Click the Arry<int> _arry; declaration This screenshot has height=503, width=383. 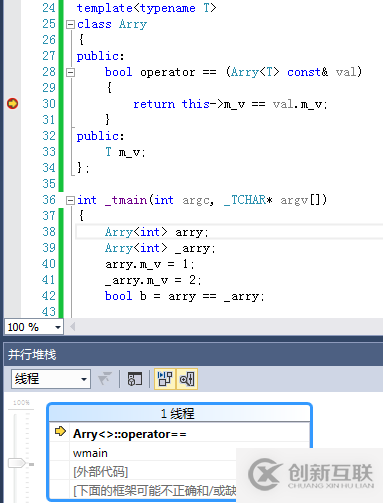pyautogui.click(x=160, y=248)
